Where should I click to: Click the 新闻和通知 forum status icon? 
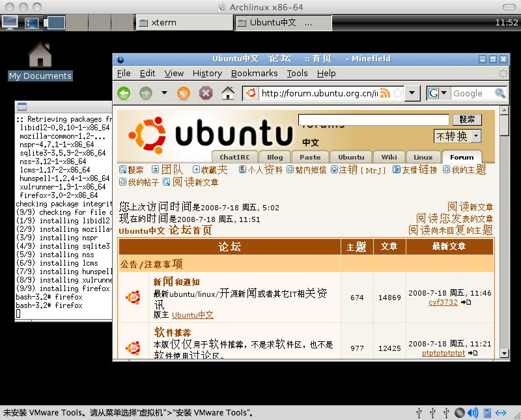point(134,298)
